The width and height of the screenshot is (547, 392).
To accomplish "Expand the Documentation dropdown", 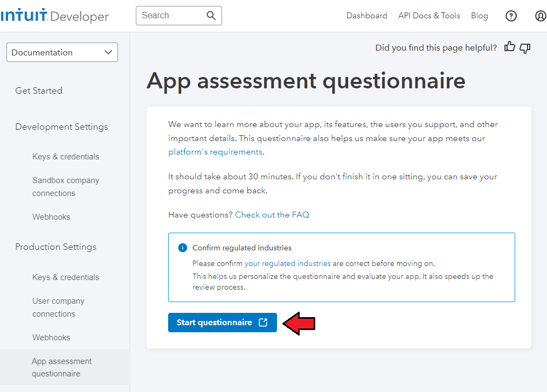I will [x=62, y=52].
